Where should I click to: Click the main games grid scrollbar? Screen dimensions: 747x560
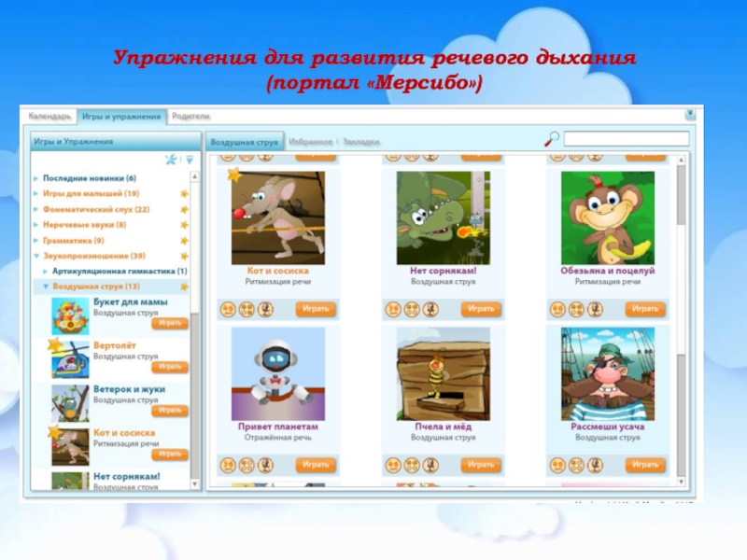click(682, 320)
